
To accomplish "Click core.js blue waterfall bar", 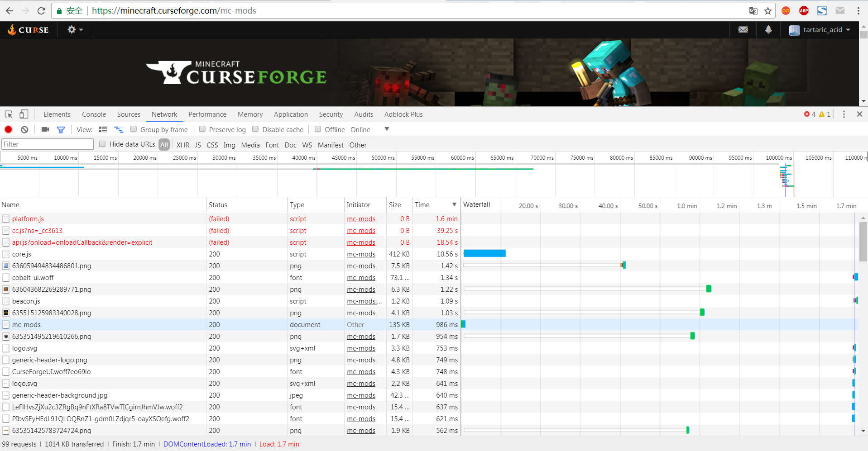I will 484,253.
